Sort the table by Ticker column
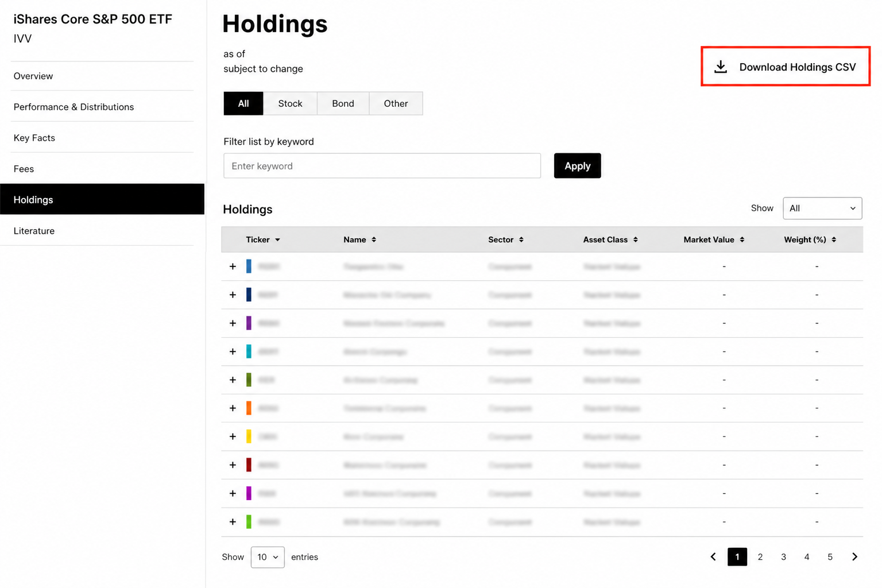This screenshot has width=882, height=588. click(x=263, y=239)
